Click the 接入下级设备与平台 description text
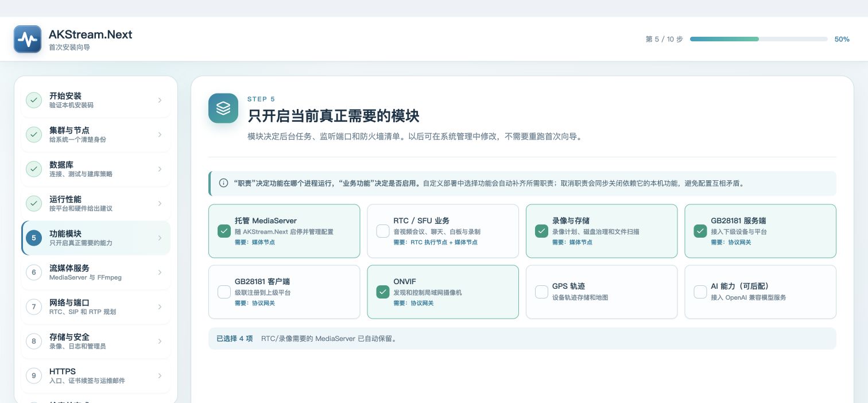 [x=738, y=232]
